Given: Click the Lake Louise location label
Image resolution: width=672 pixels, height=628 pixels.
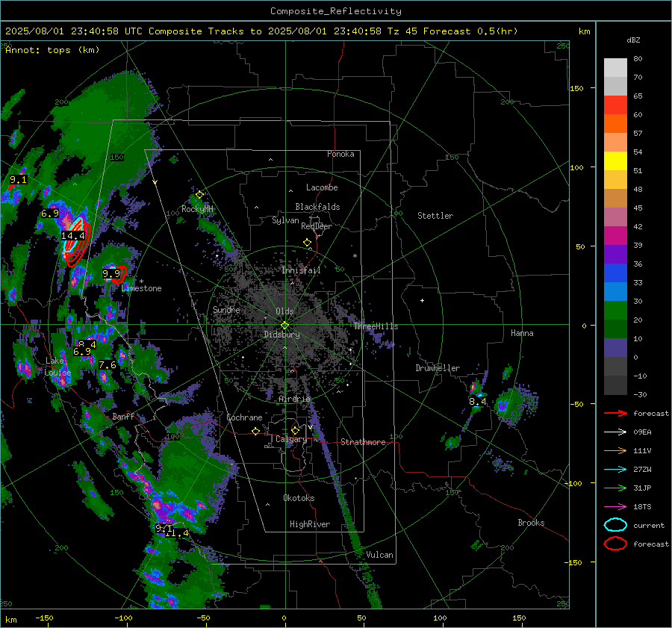Looking at the screenshot, I should tap(57, 367).
